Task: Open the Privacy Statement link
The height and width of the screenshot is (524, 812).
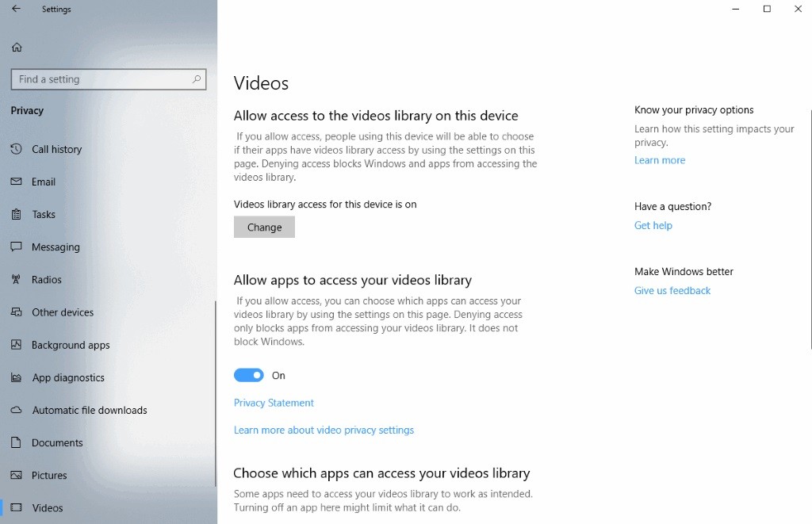Action: (x=274, y=403)
